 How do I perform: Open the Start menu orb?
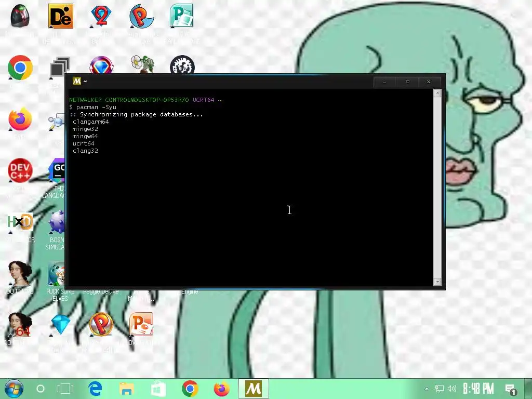(14, 389)
